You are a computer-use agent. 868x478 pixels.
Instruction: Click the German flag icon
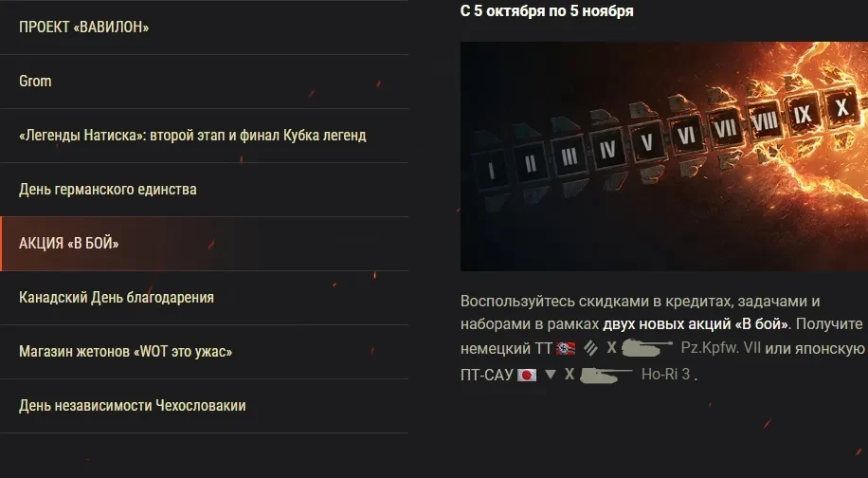pyautogui.click(x=565, y=348)
